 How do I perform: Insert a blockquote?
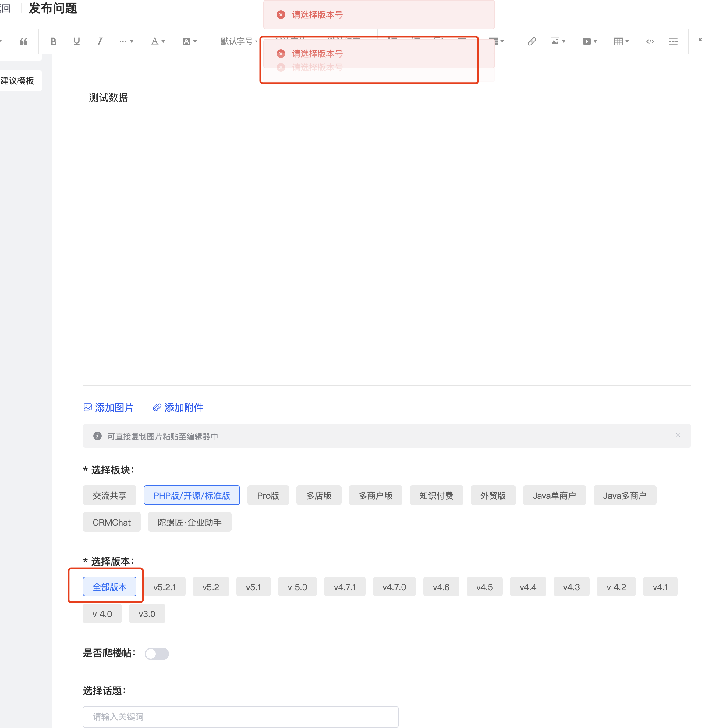click(x=24, y=41)
